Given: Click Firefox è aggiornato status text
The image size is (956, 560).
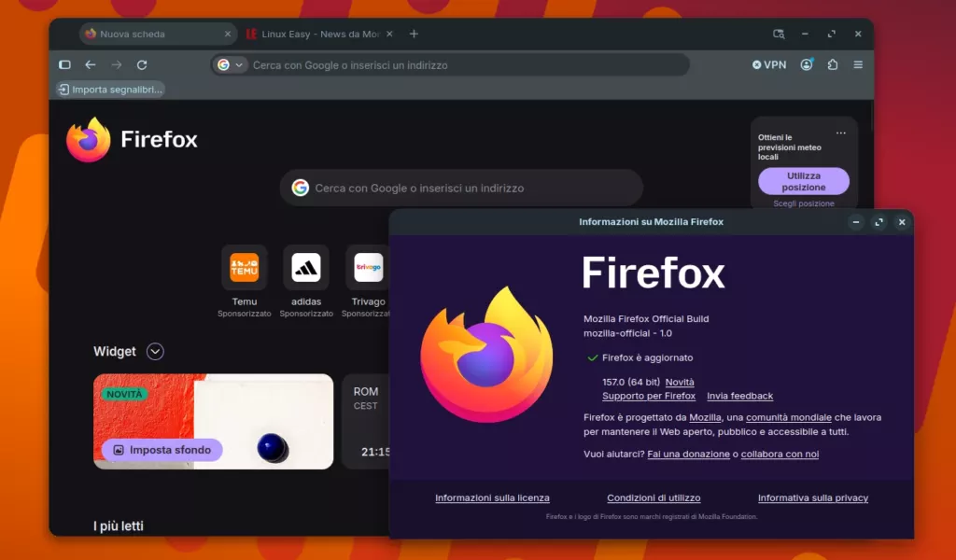Looking at the screenshot, I should coord(647,357).
